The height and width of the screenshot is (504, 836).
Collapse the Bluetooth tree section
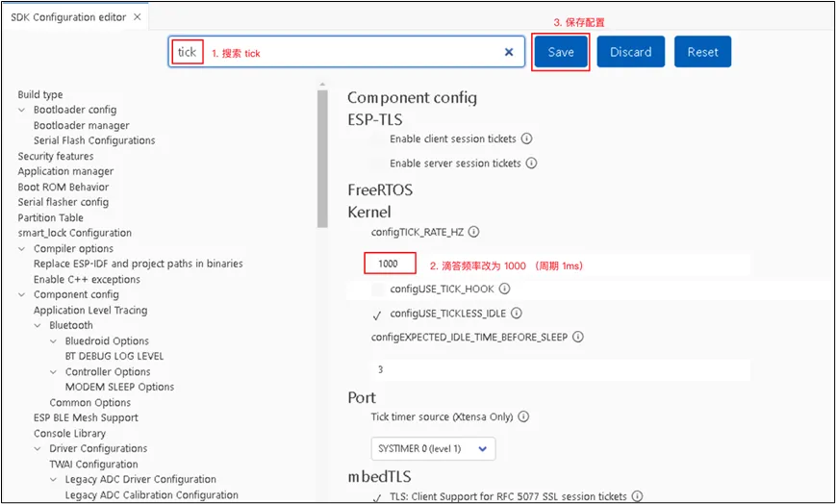pos(38,326)
